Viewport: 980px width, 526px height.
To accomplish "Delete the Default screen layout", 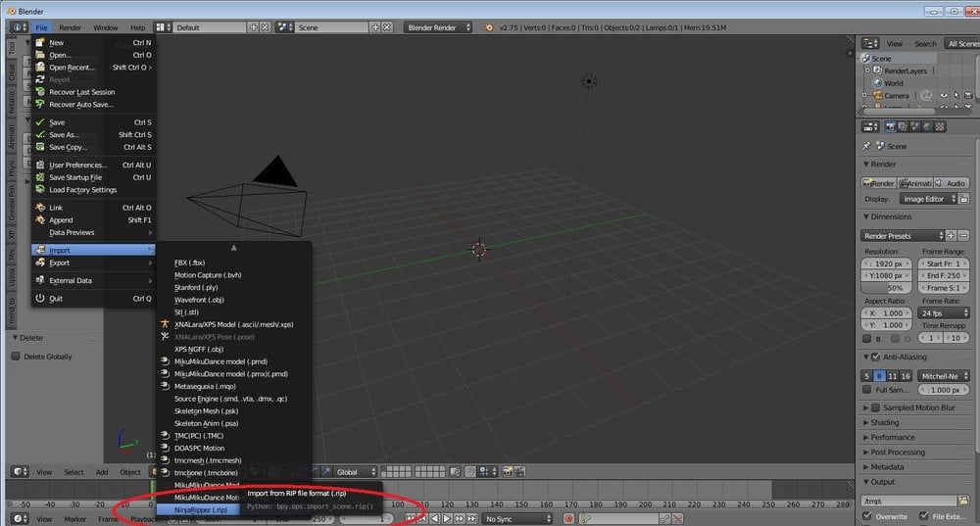I will (x=265, y=27).
